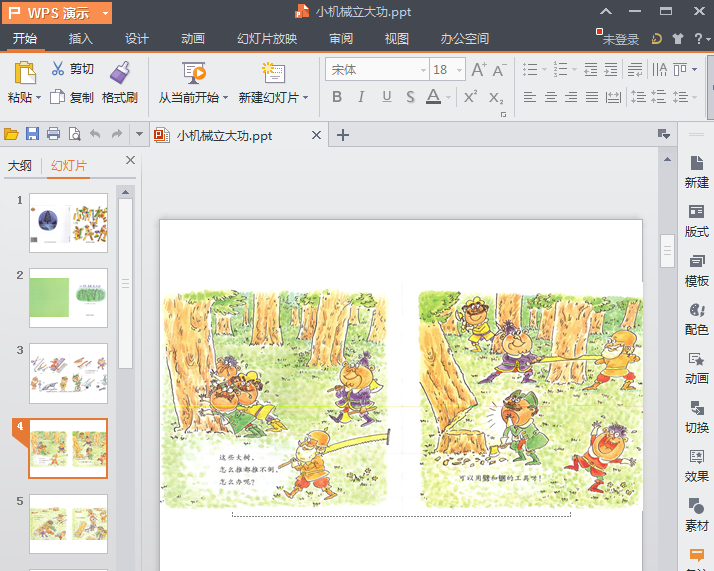Undo the last action
The image size is (714, 571).
coord(95,134)
